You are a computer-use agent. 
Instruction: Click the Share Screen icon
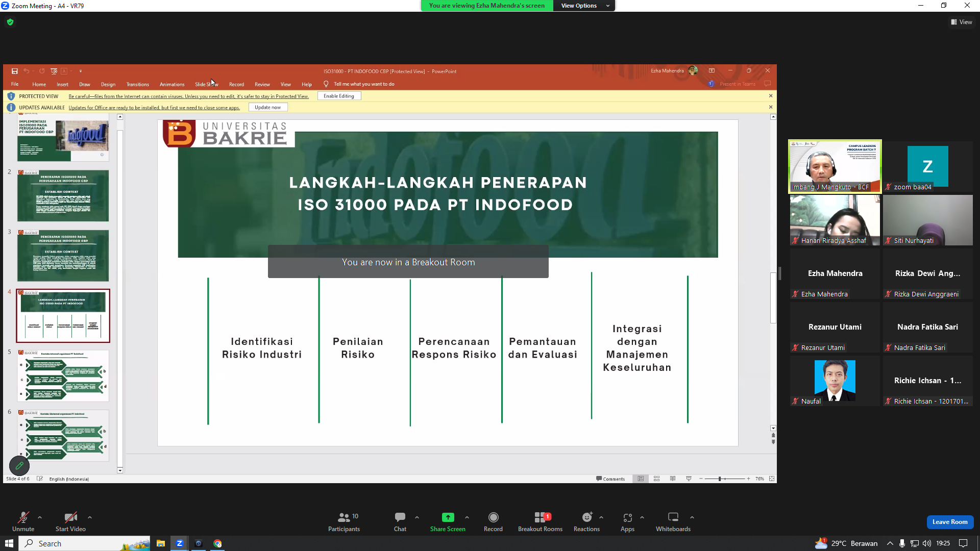coord(448,517)
